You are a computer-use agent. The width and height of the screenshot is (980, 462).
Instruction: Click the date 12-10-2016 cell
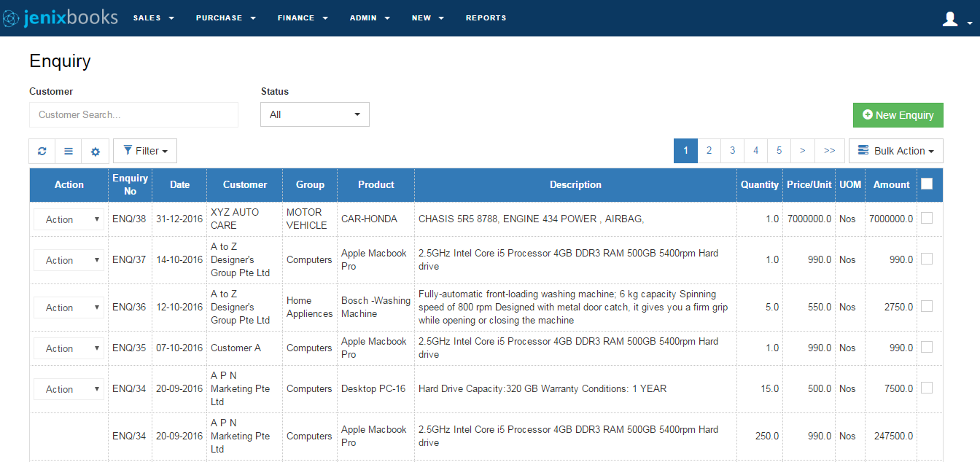click(179, 307)
